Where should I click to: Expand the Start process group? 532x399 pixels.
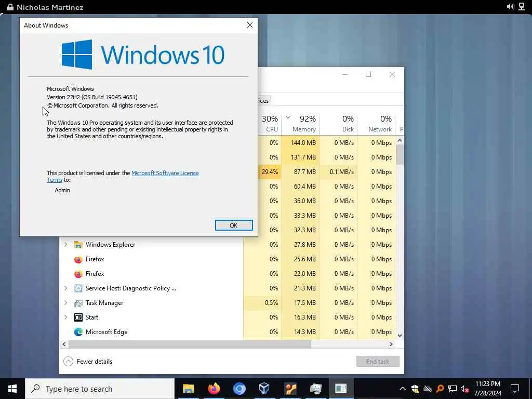point(66,317)
